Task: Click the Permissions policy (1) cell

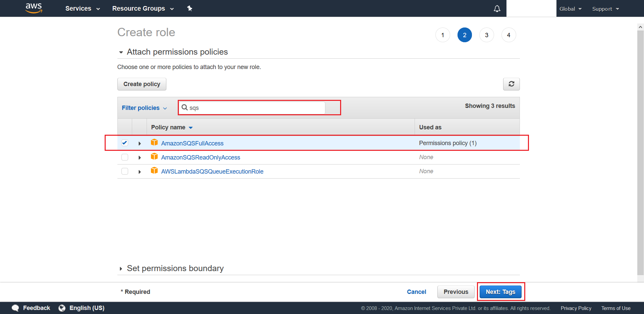Action: (x=448, y=143)
